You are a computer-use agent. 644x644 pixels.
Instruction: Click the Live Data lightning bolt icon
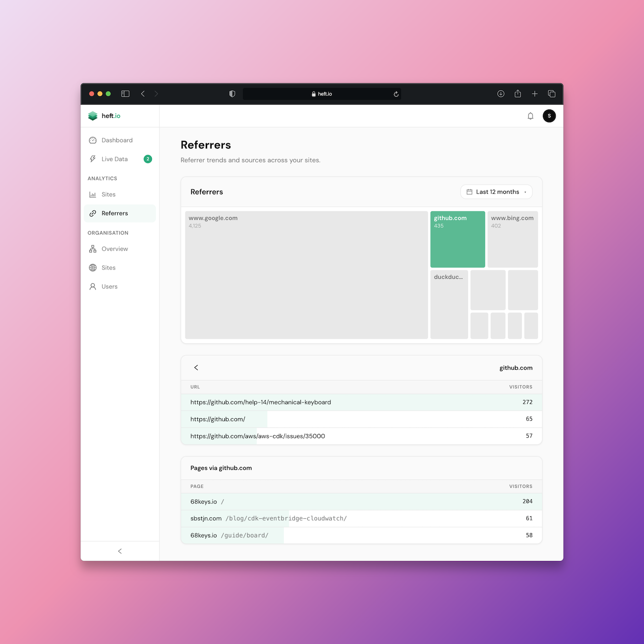point(93,159)
